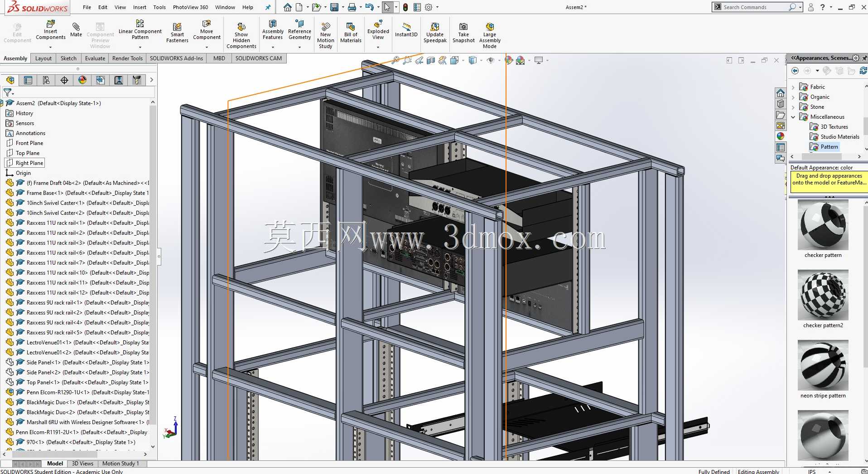Expand the Exploded View dropdown arrow

[x=378, y=47]
